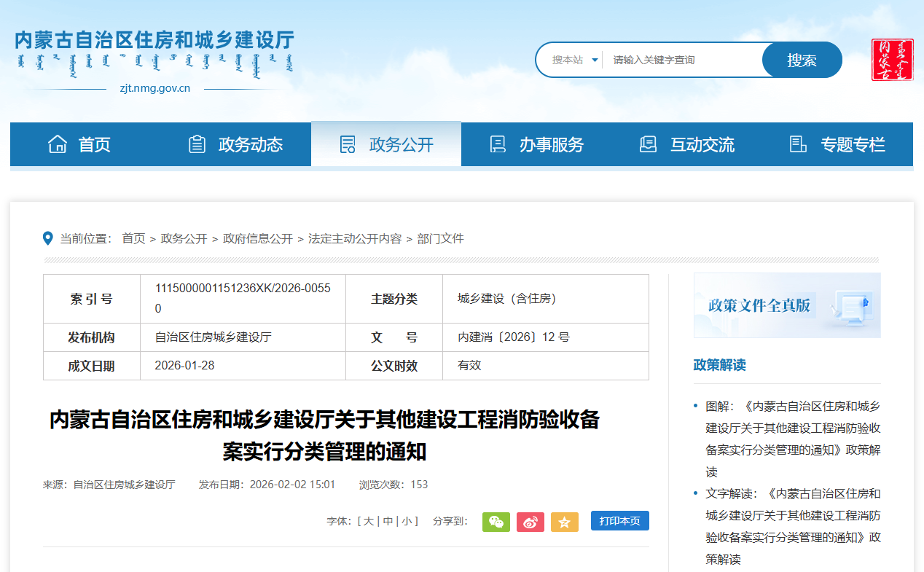This screenshot has width=924, height=572.
Task: Click the 政务动态 document icon
Action: coord(197,144)
